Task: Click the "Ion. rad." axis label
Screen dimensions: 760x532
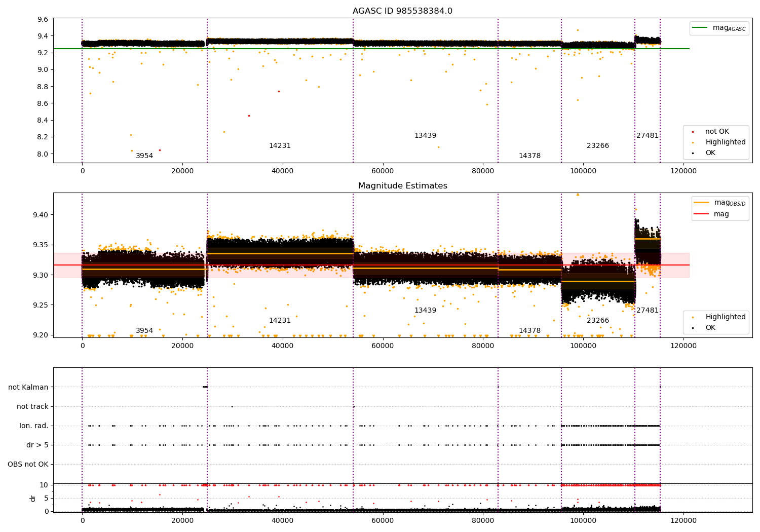Action: [x=34, y=426]
